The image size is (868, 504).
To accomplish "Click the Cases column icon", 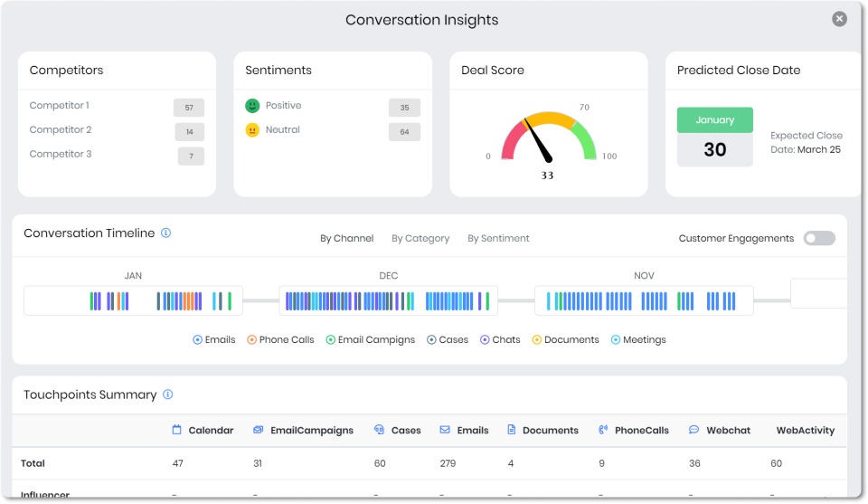I will pos(380,430).
